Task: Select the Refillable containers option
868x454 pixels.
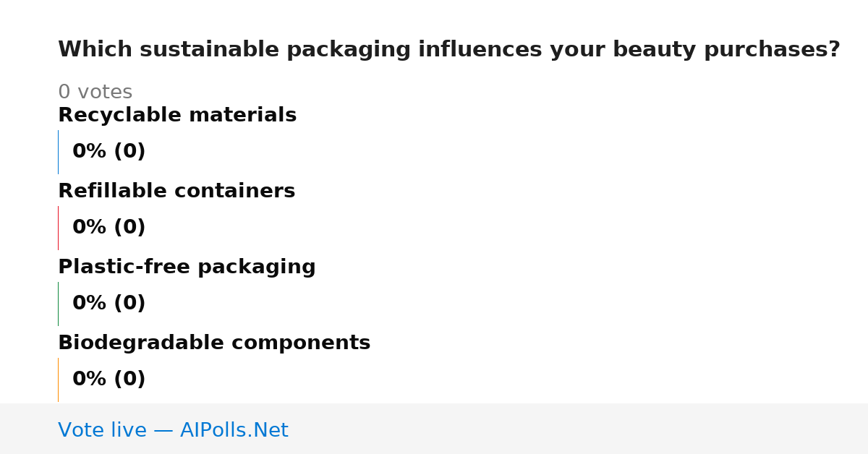Action: [176, 192]
